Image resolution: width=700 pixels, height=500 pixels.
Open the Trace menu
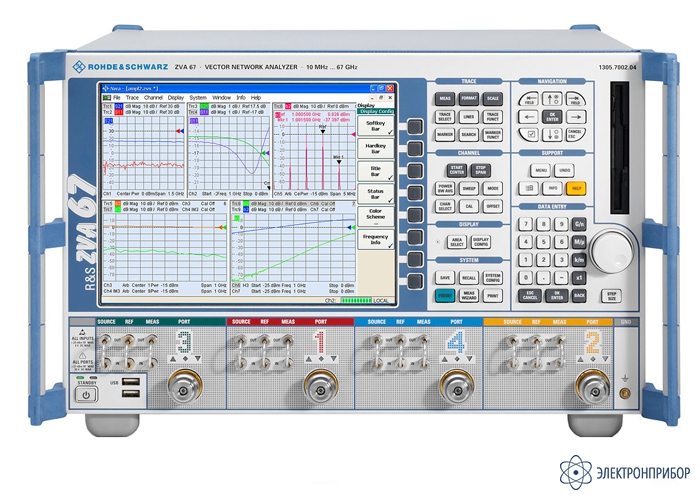pyautogui.click(x=132, y=97)
